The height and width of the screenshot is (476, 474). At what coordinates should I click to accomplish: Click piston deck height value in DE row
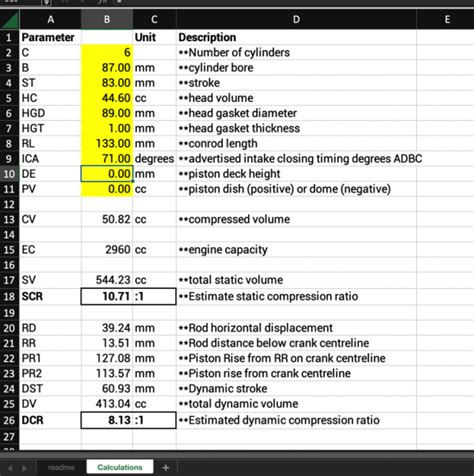pyautogui.click(x=107, y=174)
